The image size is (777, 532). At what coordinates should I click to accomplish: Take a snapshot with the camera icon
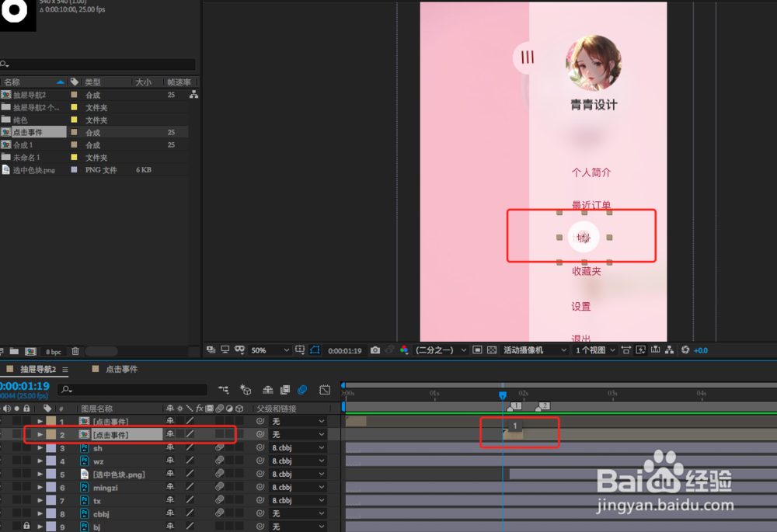tap(376, 349)
